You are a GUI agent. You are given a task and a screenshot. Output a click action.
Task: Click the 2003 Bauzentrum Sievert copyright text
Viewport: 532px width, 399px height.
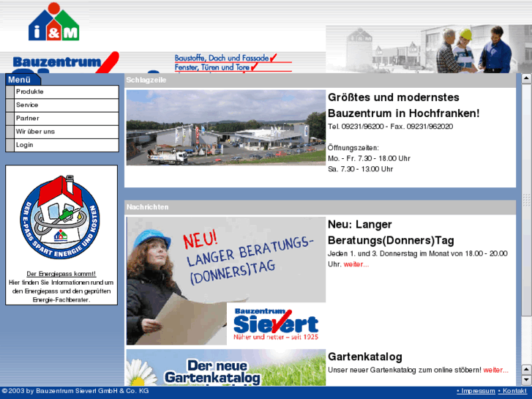click(x=75, y=391)
